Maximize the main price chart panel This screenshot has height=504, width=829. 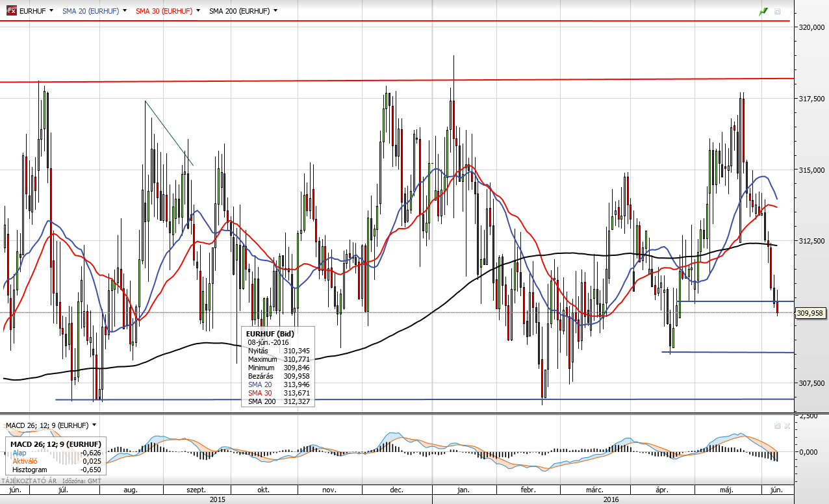pyautogui.click(x=778, y=12)
